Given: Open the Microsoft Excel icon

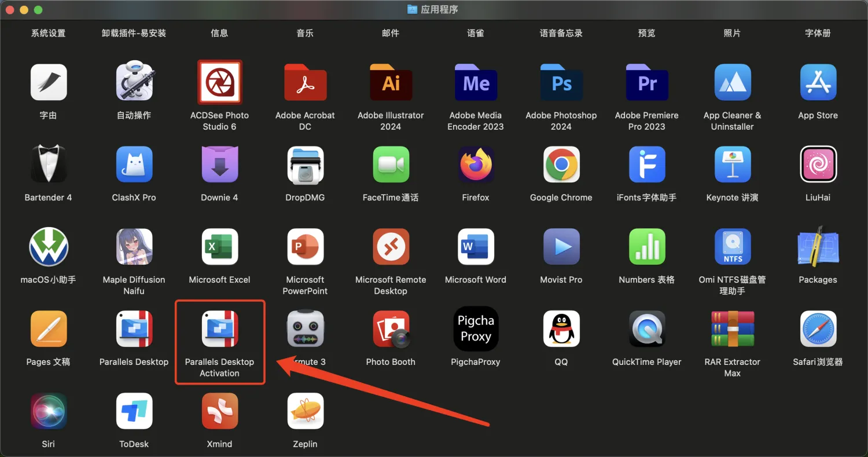Looking at the screenshot, I should 219,247.
